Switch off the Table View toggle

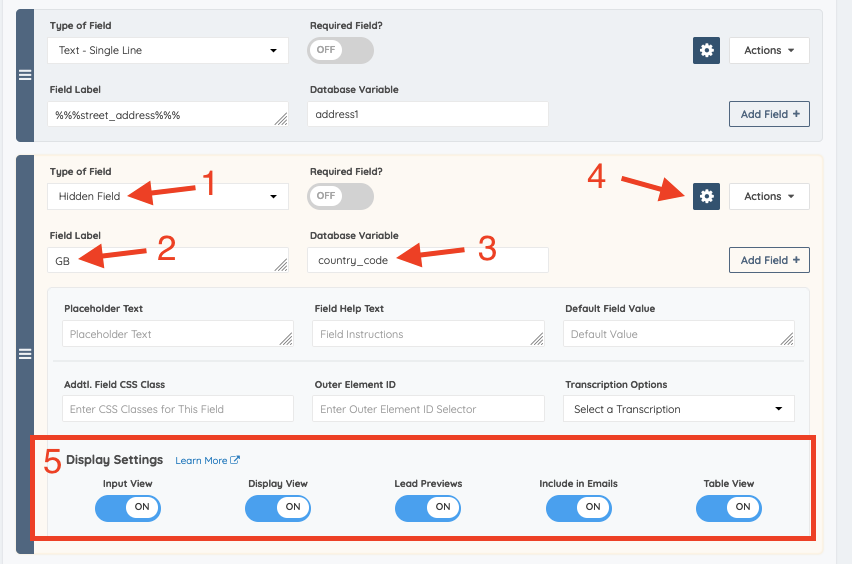[x=729, y=507]
